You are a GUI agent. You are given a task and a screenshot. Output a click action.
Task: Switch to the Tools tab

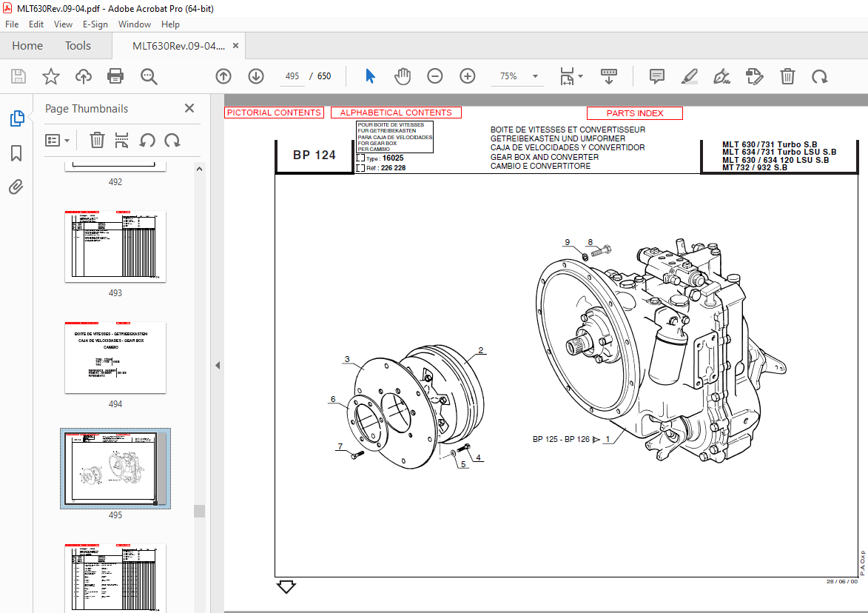(x=78, y=46)
